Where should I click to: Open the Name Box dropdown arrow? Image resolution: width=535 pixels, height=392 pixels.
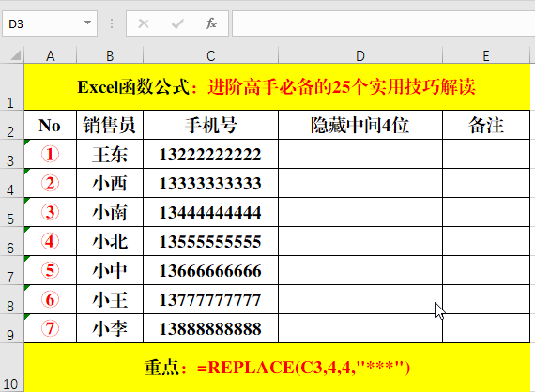click(87, 23)
